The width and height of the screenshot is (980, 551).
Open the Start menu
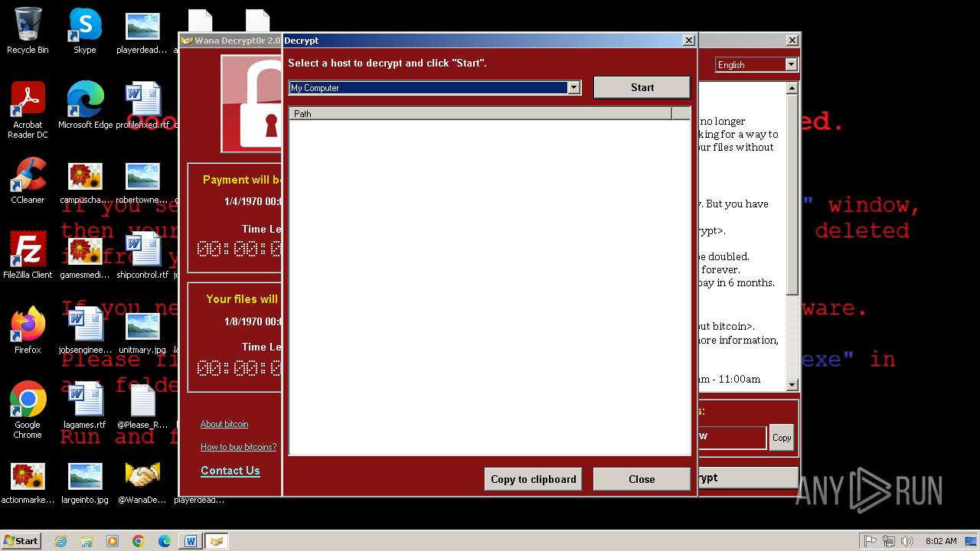click(21, 540)
